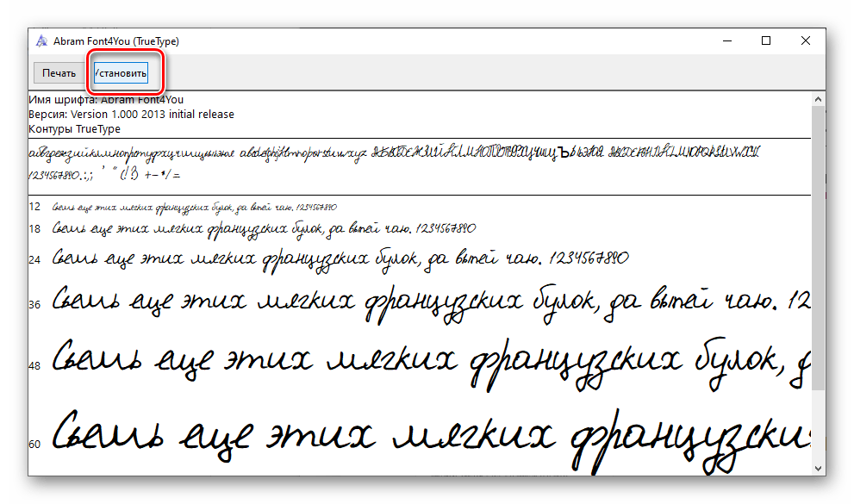Minimize the Abram Font4You window
854x504 pixels.
click(x=726, y=40)
